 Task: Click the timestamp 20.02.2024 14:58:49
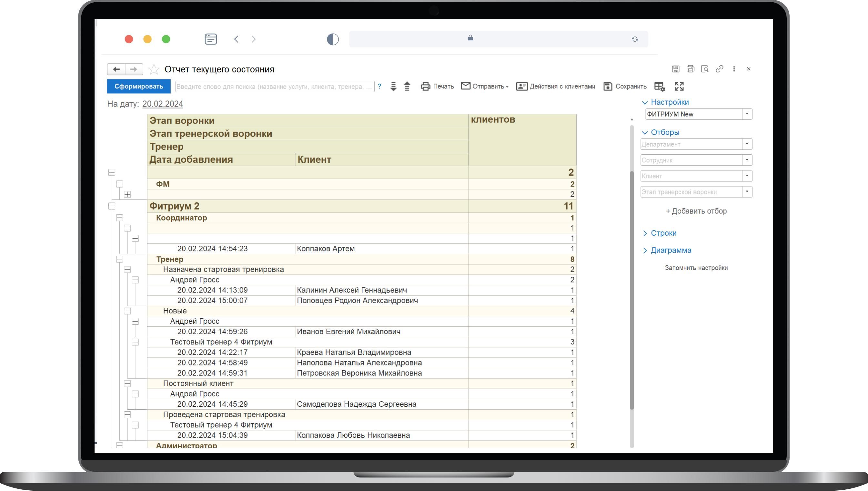click(x=212, y=363)
